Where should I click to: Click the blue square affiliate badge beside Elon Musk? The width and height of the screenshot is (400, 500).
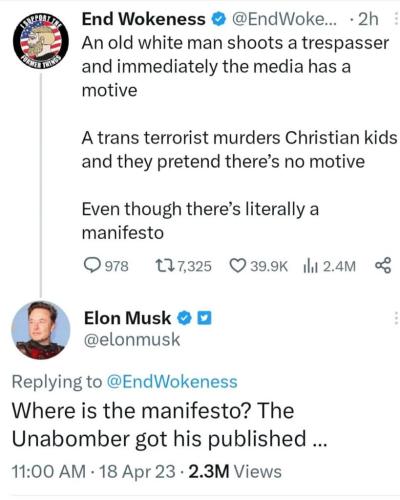204,318
